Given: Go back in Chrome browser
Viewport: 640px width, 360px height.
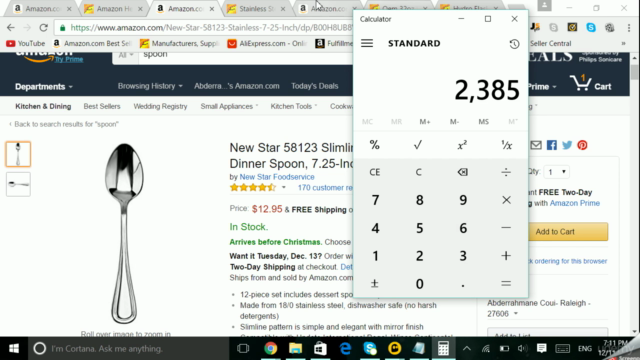Looking at the screenshot, I should pos(11,28).
